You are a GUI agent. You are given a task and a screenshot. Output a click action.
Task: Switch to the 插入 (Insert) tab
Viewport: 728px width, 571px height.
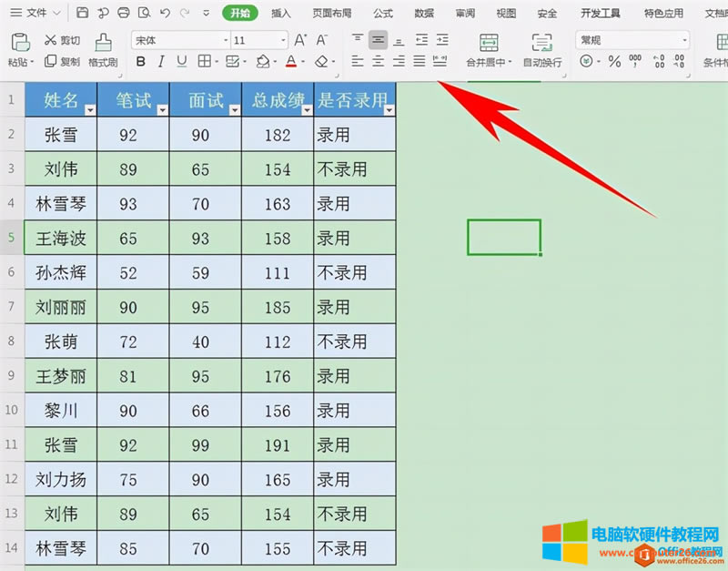point(281,14)
